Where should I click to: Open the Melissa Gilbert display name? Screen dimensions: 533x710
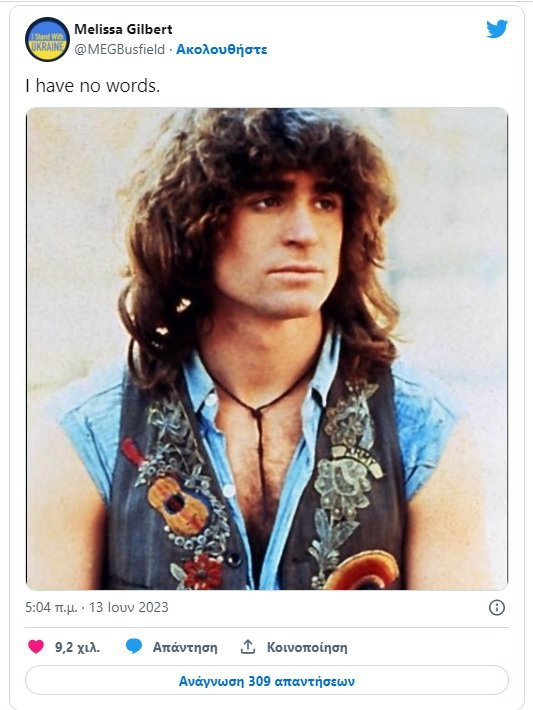pos(123,29)
